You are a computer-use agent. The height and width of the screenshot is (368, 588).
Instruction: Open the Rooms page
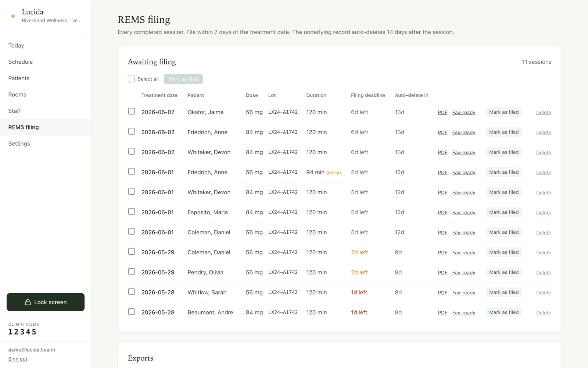(46, 95)
